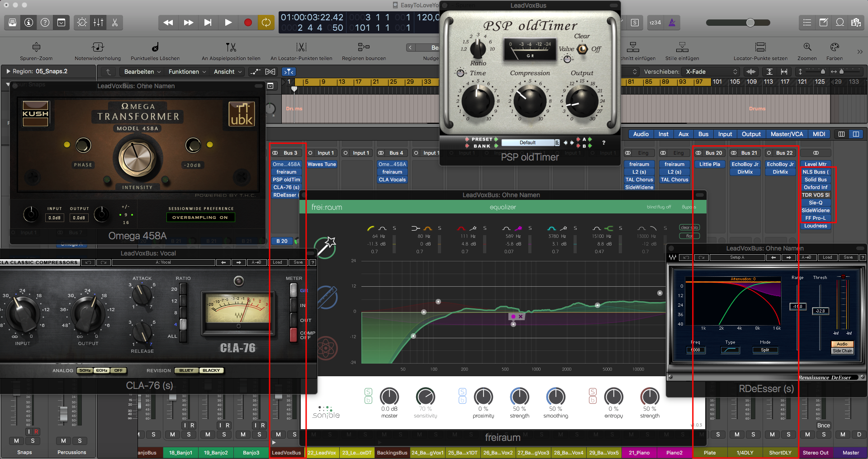Click the Waves Tune plugin slot
Image resolution: width=868 pixels, height=459 pixels.
pyautogui.click(x=322, y=164)
